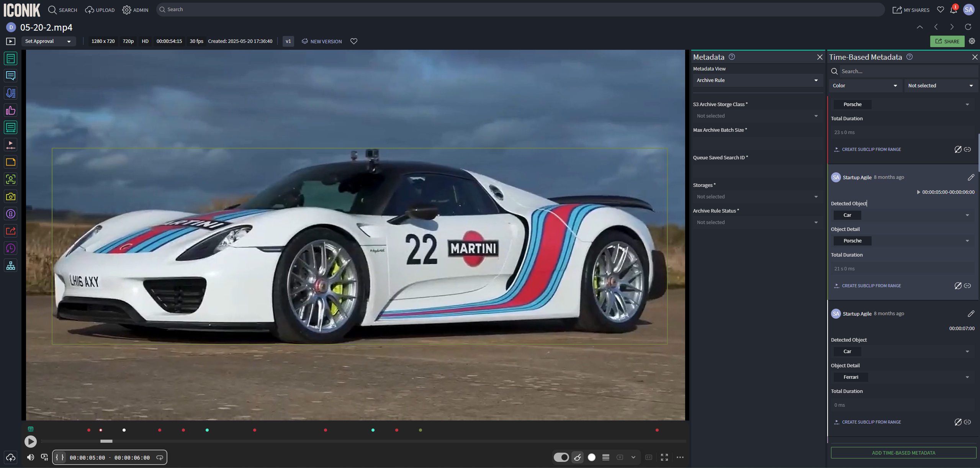Viewport: 980px width, 468px height.
Task: Open Metadata View Archive Rule dropdown
Action: point(757,80)
